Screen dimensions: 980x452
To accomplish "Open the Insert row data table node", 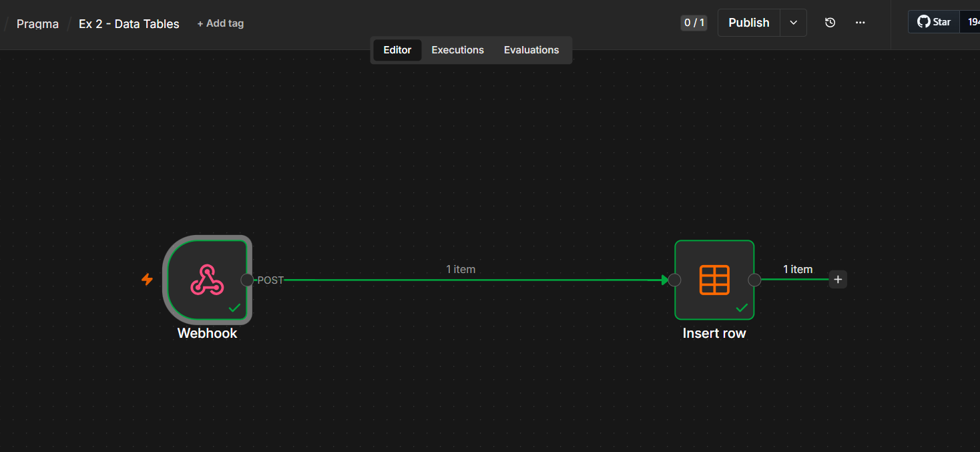I will 714,280.
